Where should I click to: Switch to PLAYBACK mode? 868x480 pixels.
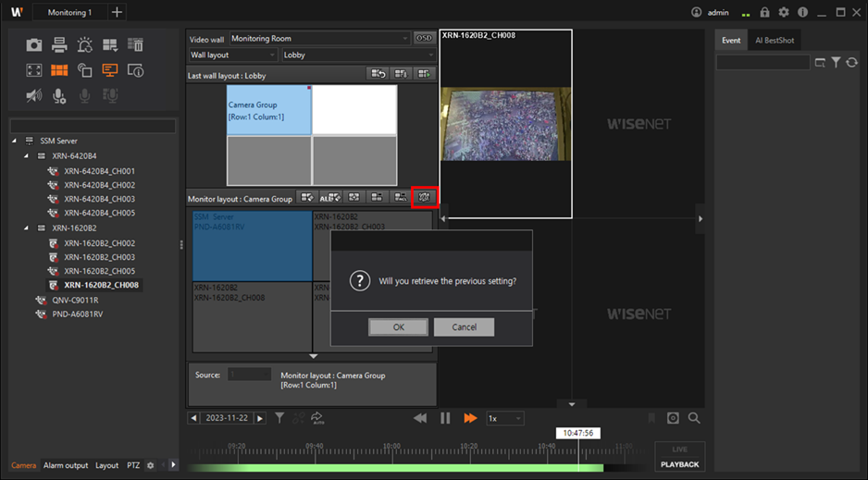[679, 464]
